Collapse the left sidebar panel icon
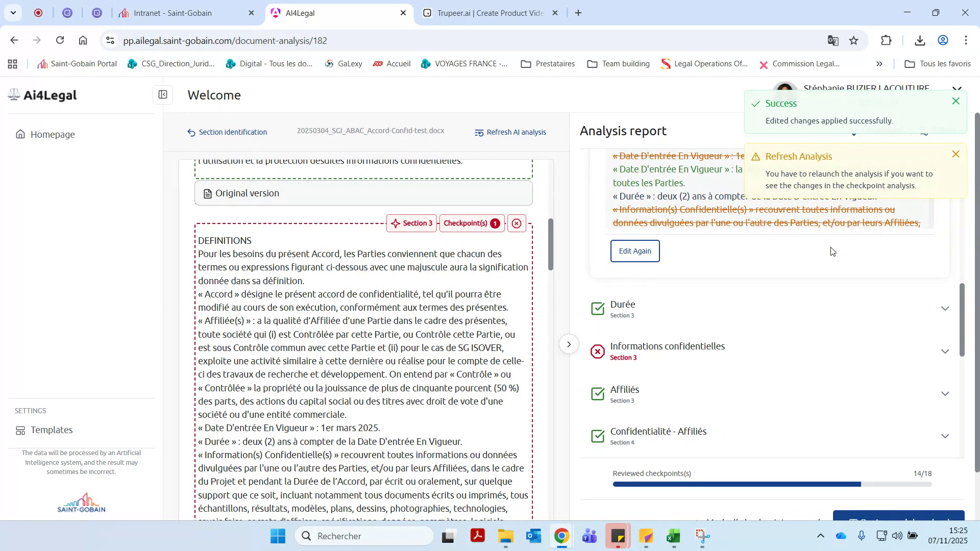This screenshot has width=980, height=551. coord(162,95)
